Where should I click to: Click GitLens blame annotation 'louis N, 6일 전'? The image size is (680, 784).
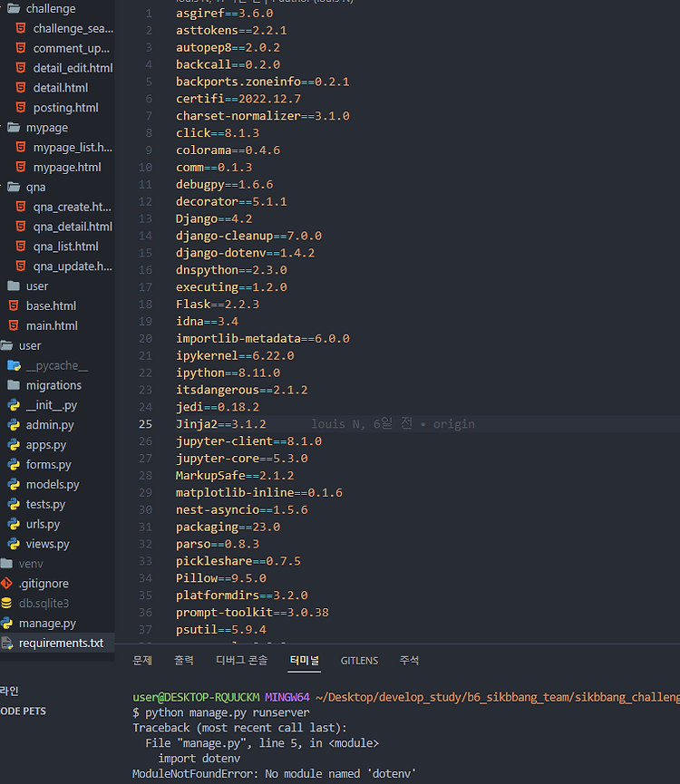coord(362,424)
